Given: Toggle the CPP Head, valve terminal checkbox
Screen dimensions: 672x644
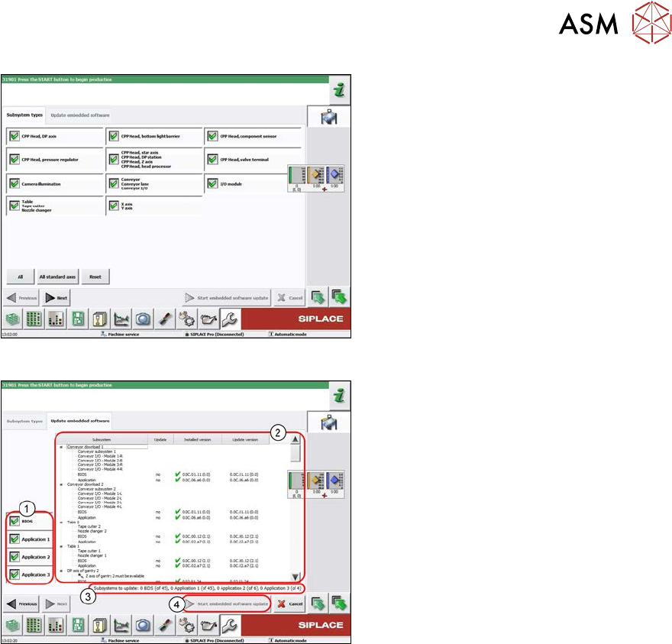Looking at the screenshot, I should (212, 159).
